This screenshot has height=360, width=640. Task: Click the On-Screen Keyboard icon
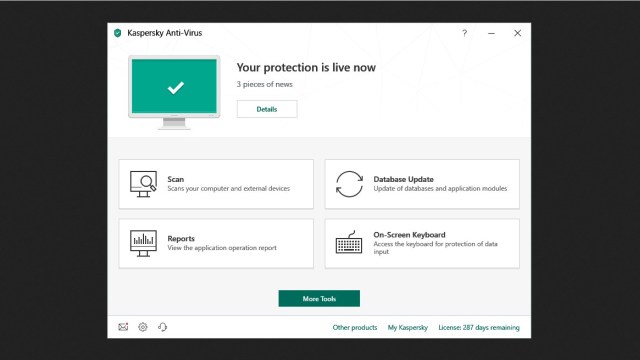click(x=349, y=242)
